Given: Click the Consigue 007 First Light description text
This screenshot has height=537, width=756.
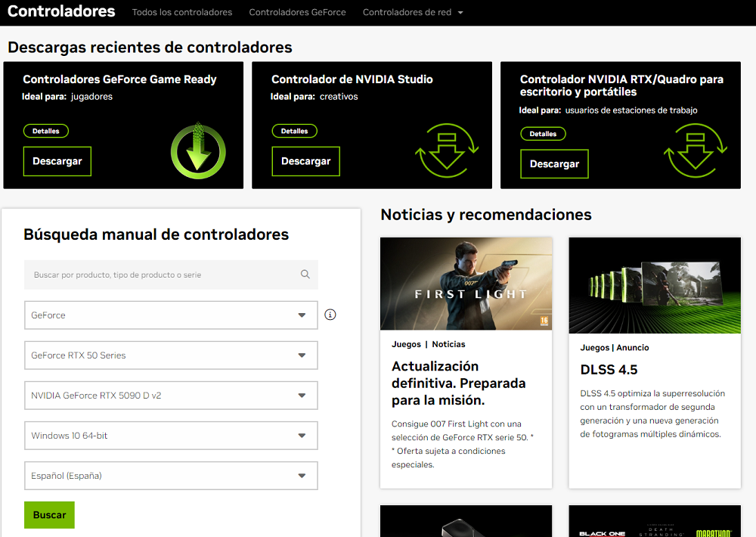Looking at the screenshot, I should 463,444.
